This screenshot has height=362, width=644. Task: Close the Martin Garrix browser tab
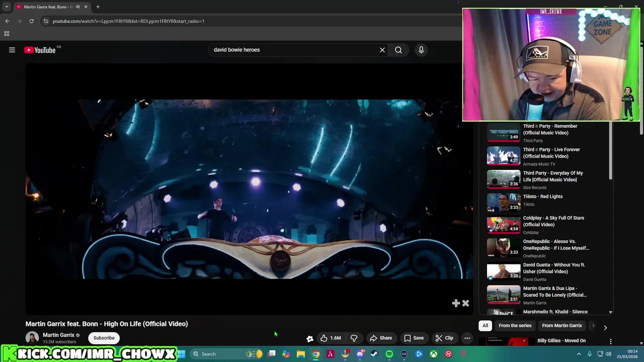click(x=86, y=7)
